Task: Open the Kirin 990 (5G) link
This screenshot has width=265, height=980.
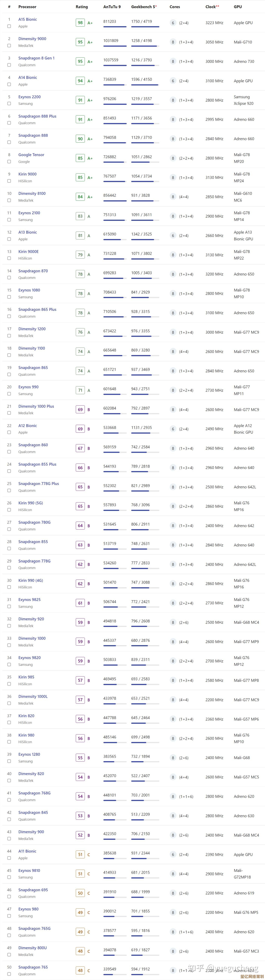Action: pyautogui.click(x=31, y=503)
